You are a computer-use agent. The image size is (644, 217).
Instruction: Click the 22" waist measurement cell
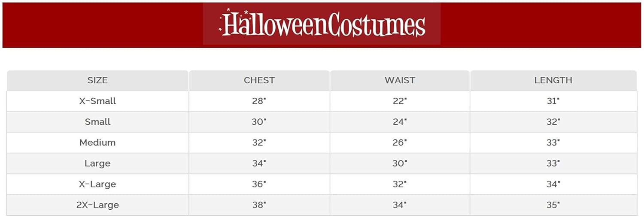(x=399, y=101)
